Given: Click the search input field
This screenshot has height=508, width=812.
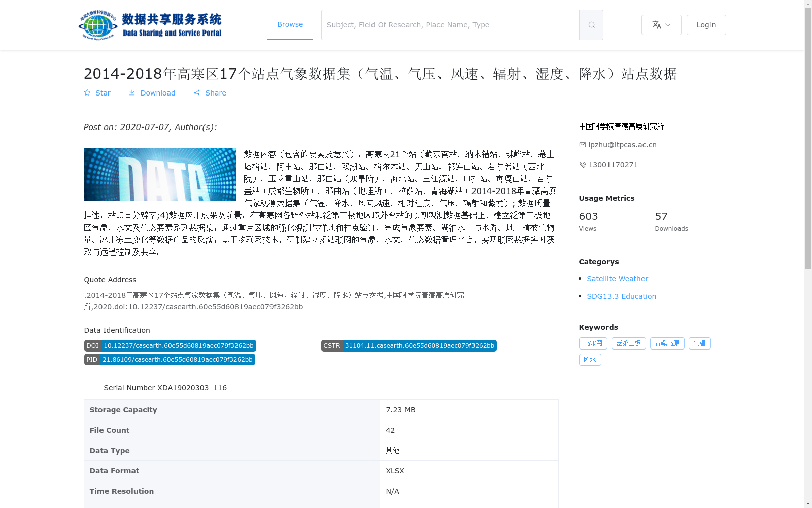Looking at the screenshot, I should coord(450,24).
